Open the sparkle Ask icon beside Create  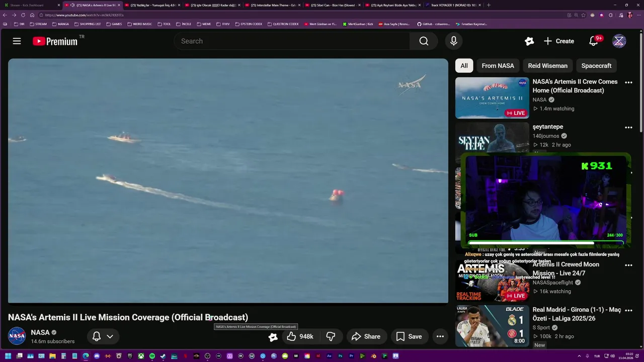(x=529, y=41)
